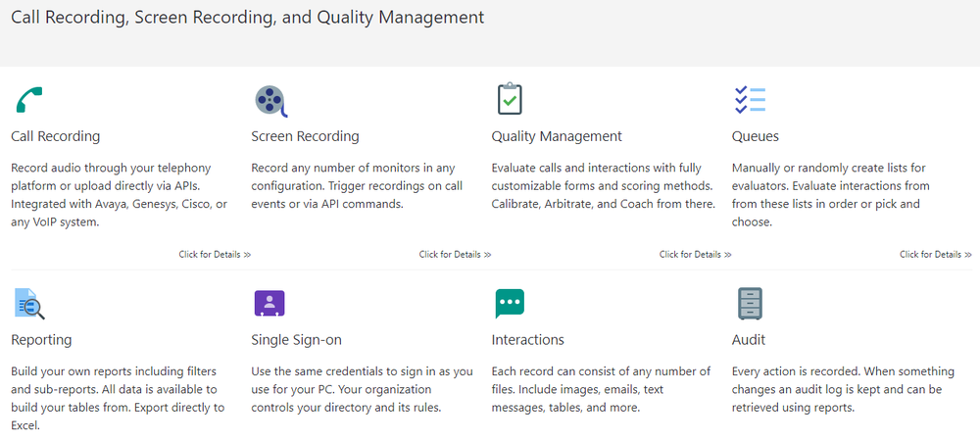
Task: Open Click for Details under Queues
Action: click(x=936, y=255)
